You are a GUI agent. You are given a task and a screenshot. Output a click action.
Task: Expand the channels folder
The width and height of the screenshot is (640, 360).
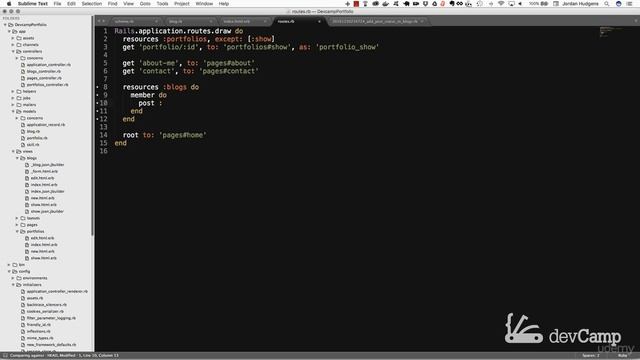point(13,44)
